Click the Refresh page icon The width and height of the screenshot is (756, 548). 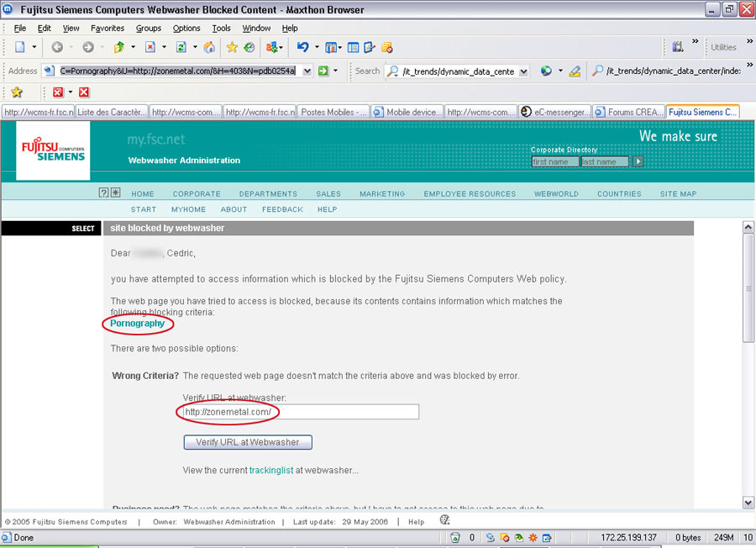click(181, 47)
